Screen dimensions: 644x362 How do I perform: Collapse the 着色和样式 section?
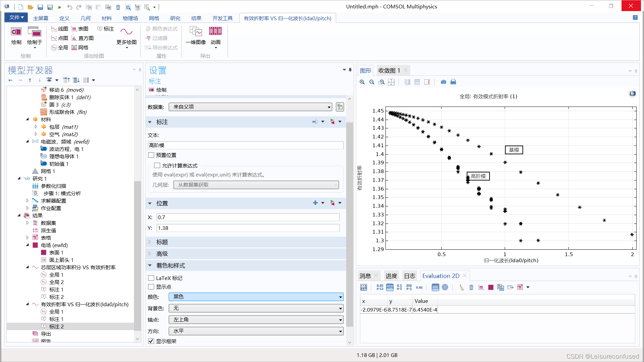(150, 266)
